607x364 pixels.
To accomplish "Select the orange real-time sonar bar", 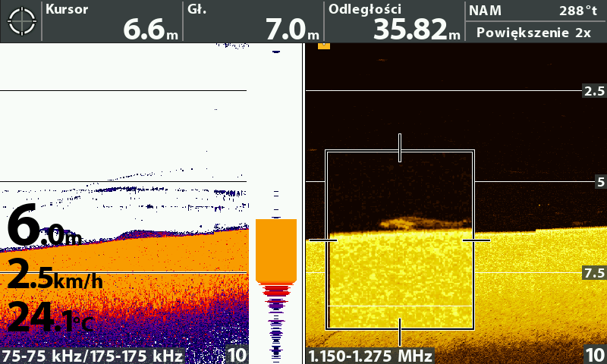I will [x=276, y=250].
